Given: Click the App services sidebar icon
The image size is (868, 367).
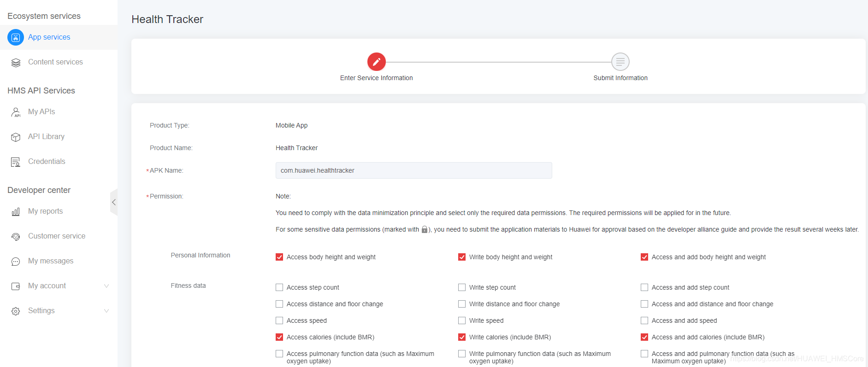Looking at the screenshot, I should point(16,37).
